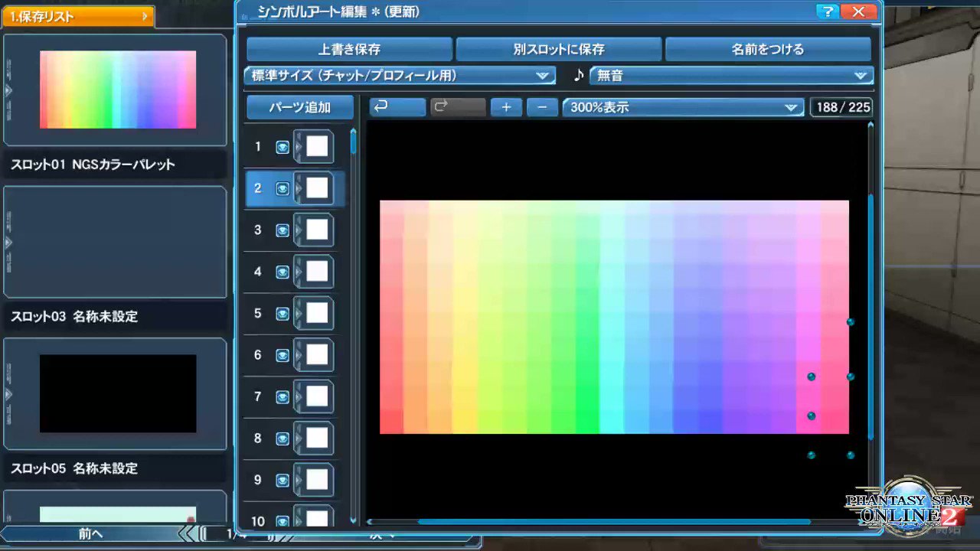This screenshot has height=551, width=980.
Task: Click スロット03 名称未設定 label
Action: (74, 316)
